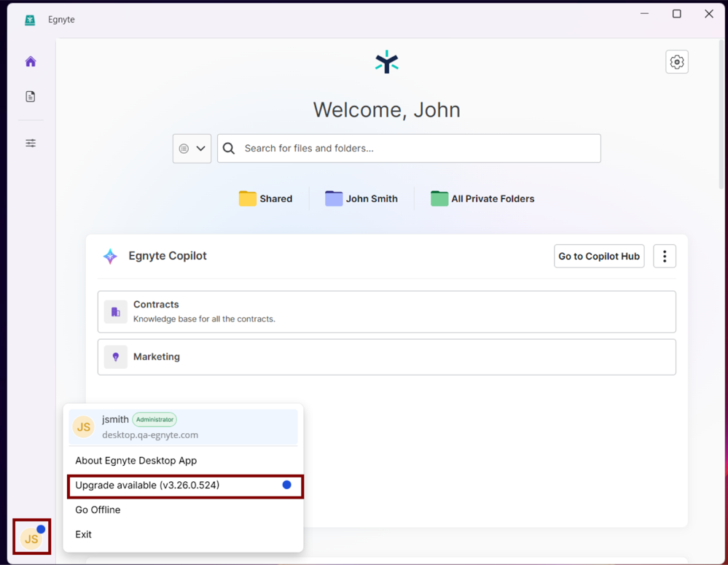Focus the Search for files and folders field
The image size is (728, 565).
409,148
